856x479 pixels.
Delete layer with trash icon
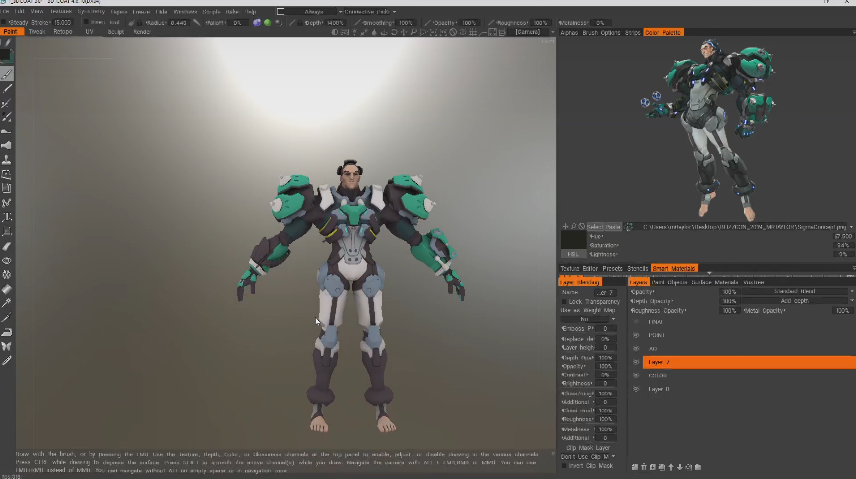pyautogui.click(x=644, y=467)
